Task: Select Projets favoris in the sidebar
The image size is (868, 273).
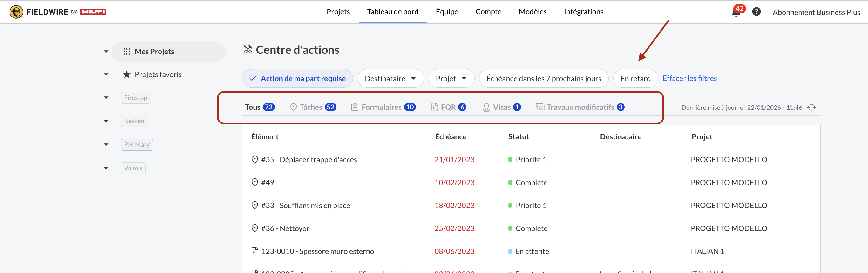Action: [158, 74]
